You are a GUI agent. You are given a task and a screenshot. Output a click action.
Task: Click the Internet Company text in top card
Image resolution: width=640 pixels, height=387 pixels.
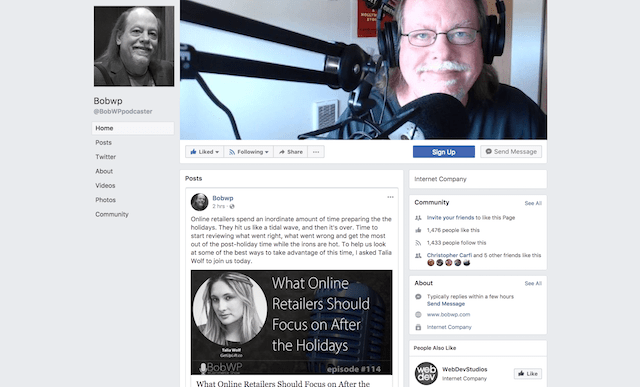(x=440, y=179)
